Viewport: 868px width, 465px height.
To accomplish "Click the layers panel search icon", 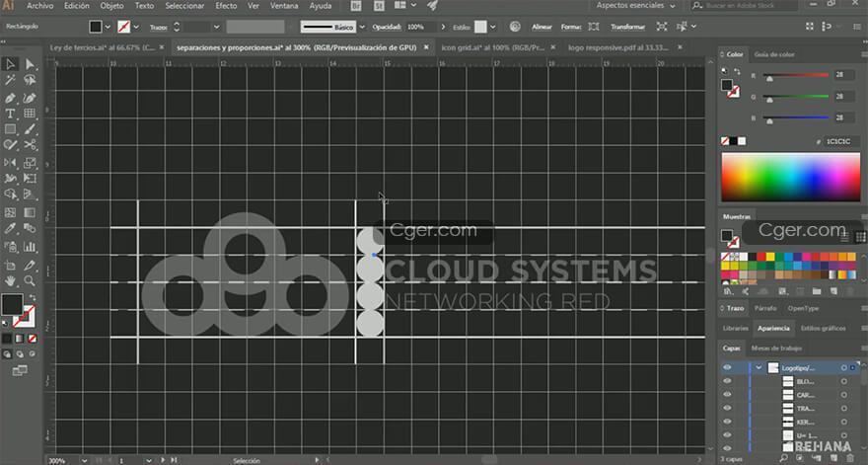I will pyautogui.click(x=783, y=459).
